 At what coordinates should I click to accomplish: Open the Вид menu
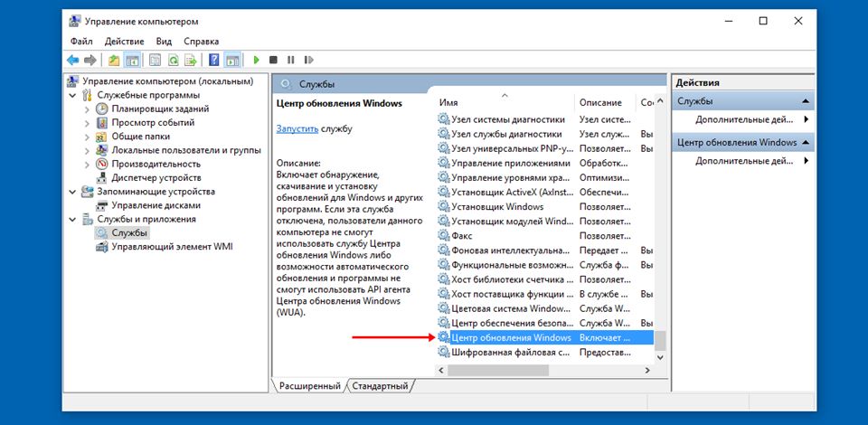click(164, 42)
